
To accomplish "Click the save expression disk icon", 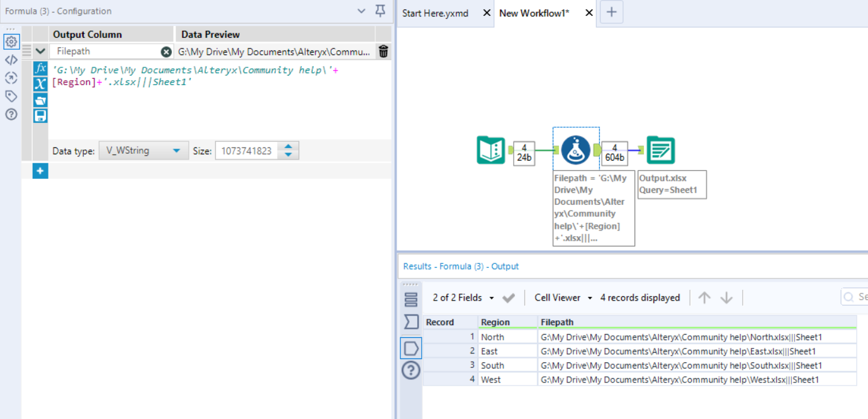I will pos(40,115).
